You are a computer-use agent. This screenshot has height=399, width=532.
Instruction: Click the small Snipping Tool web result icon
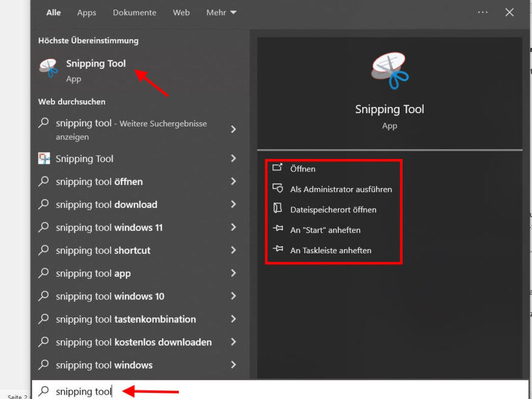(x=44, y=158)
